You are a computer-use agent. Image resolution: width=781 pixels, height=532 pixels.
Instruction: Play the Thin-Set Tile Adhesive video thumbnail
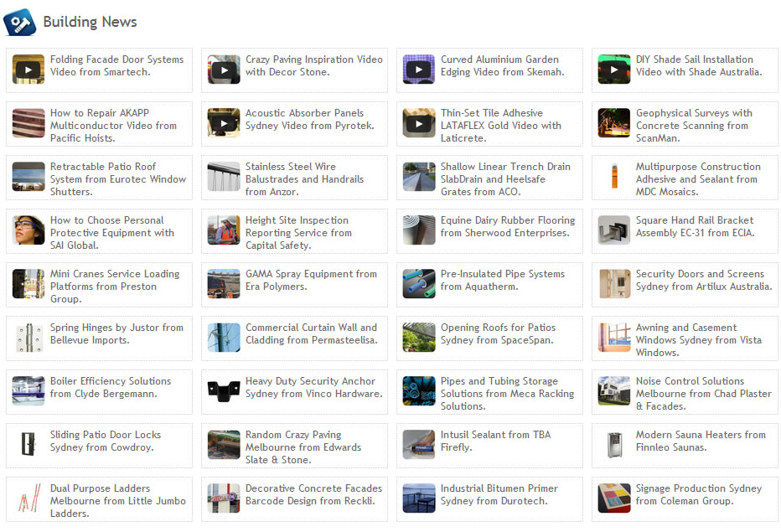(x=419, y=123)
